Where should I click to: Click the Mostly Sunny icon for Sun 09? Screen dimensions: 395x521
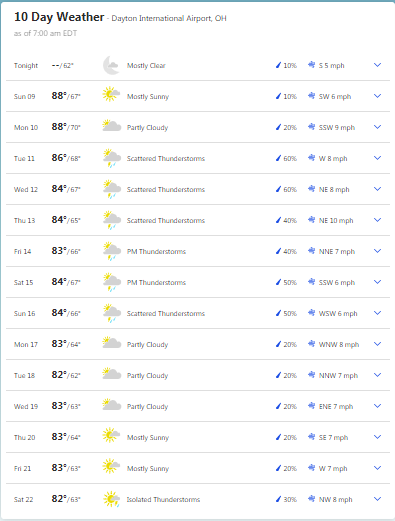pyautogui.click(x=111, y=94)
